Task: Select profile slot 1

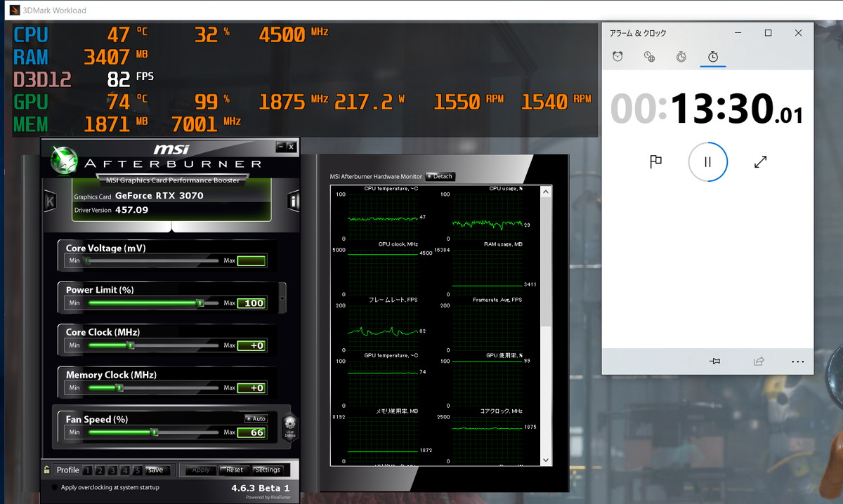Action: 86,470
